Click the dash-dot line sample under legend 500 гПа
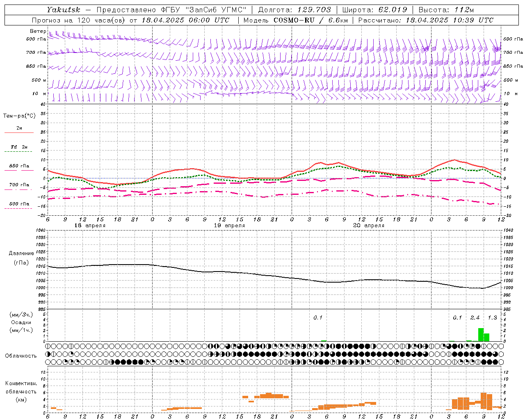 tap(18, 208)
